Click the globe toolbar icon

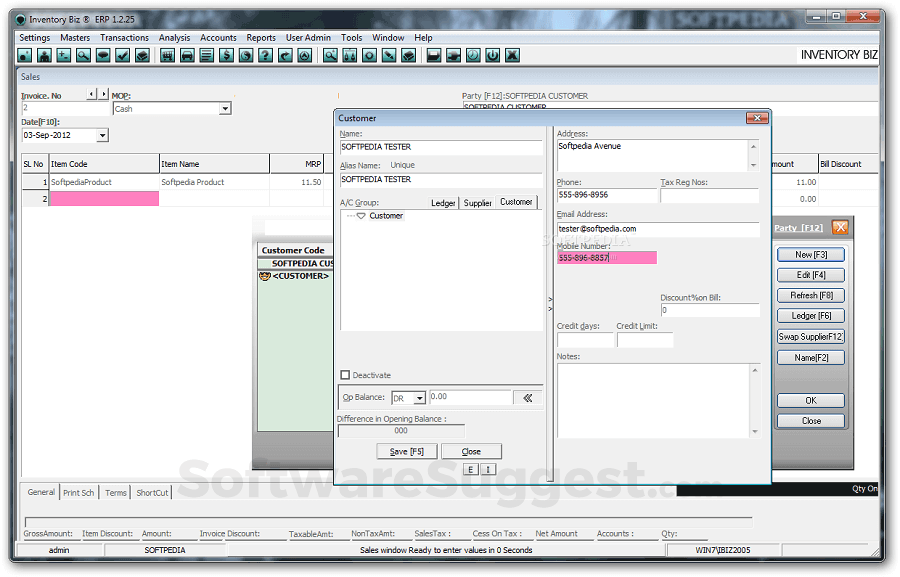pos(246,56)
